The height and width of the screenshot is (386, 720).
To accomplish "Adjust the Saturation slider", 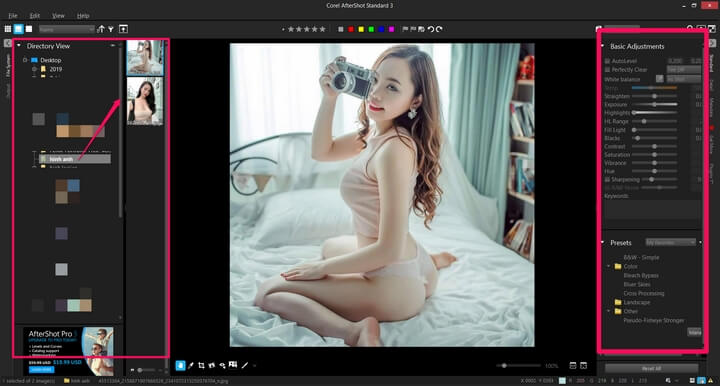I will click(654, 155).
